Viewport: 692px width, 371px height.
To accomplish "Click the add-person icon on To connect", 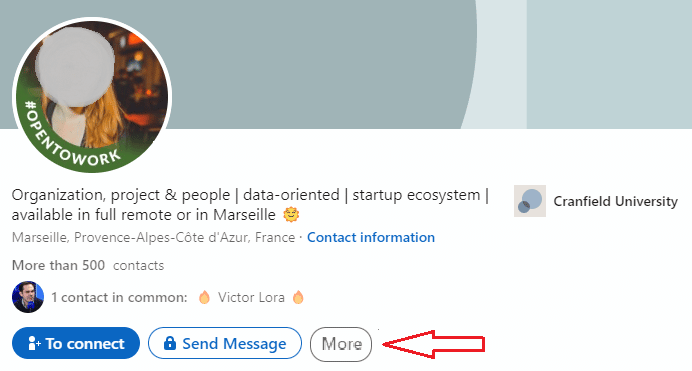I will [34, 343].
